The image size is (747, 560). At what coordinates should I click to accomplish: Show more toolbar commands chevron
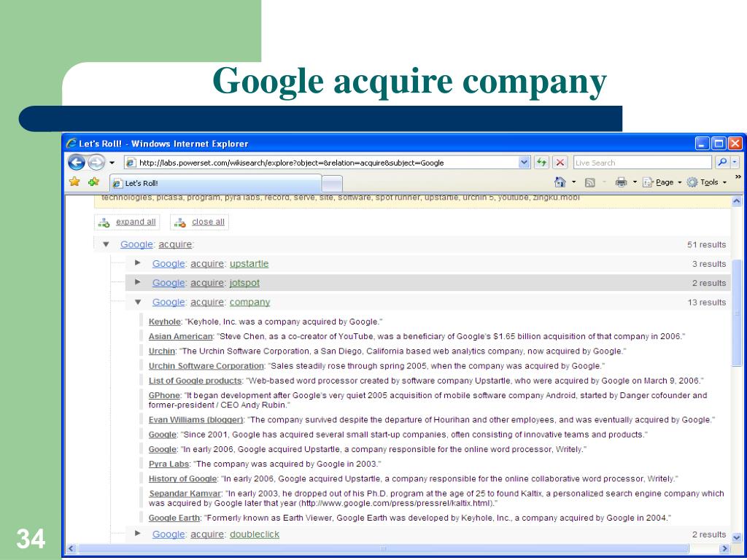738,177
